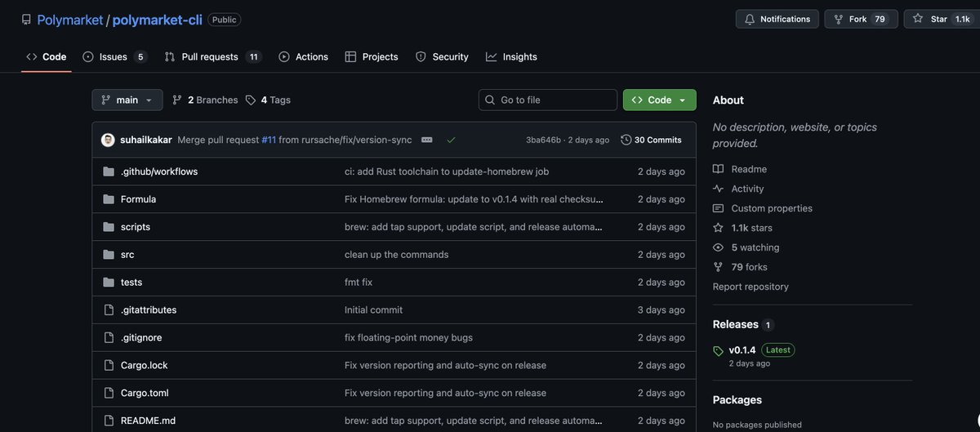Image resolution: width=980 pixels, height=432 pixels.
Task: Expand the main branch dropdown
Action: pos(127,100)
